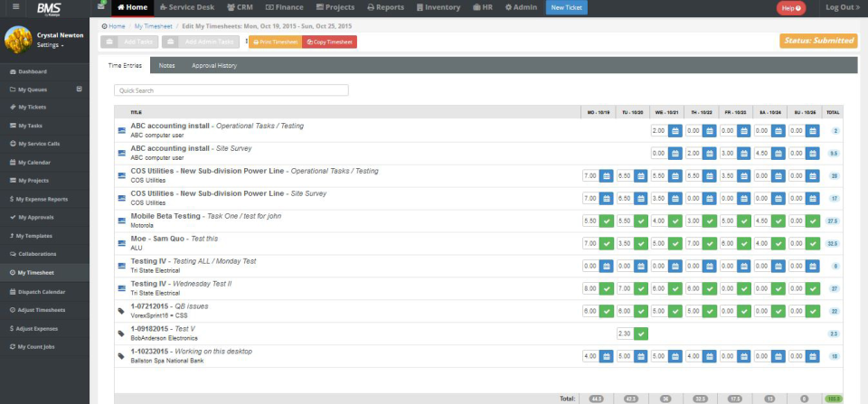868x404 pixels.
Task: Open CRM in top navigation
Action: click(x=240, y=8)
